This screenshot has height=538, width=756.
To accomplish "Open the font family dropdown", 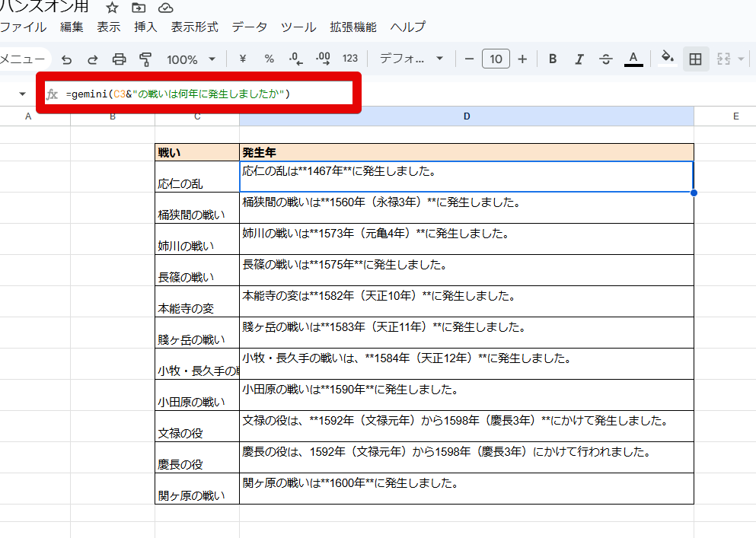I will tap(411, 59).
